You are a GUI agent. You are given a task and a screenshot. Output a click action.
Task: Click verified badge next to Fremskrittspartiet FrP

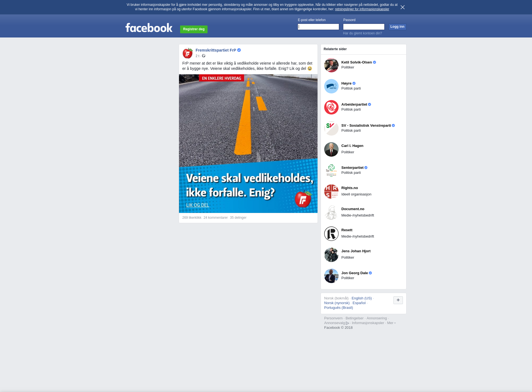tap(239, 50)
